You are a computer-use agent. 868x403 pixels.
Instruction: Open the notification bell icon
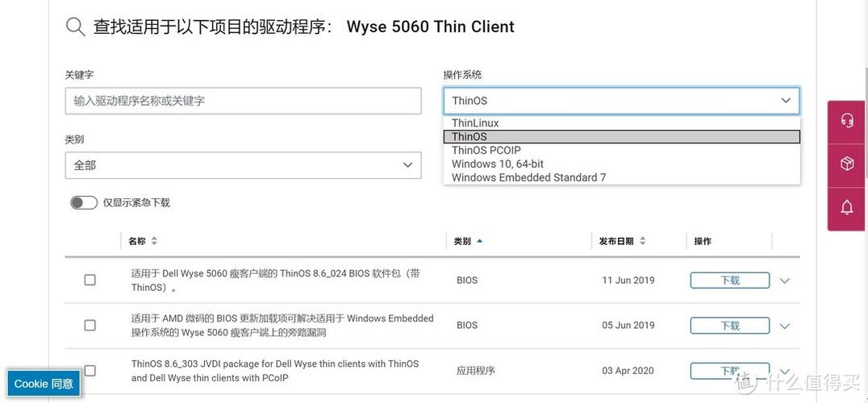tap(846, 207)
